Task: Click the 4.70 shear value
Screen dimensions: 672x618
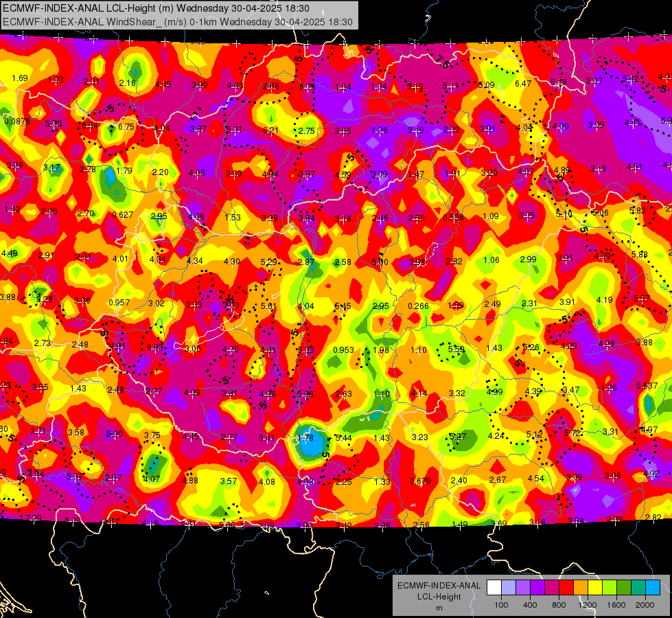Action: coord(230,349)
